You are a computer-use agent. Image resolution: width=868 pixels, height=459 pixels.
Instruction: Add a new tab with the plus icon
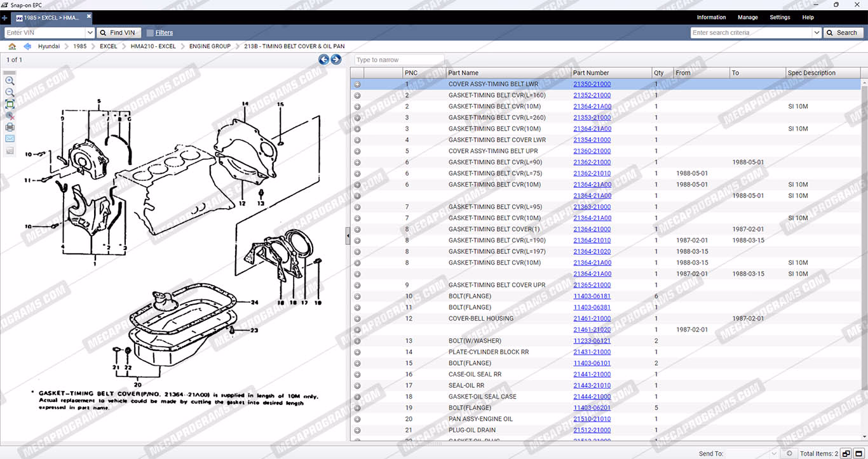(x=5, y=18)
